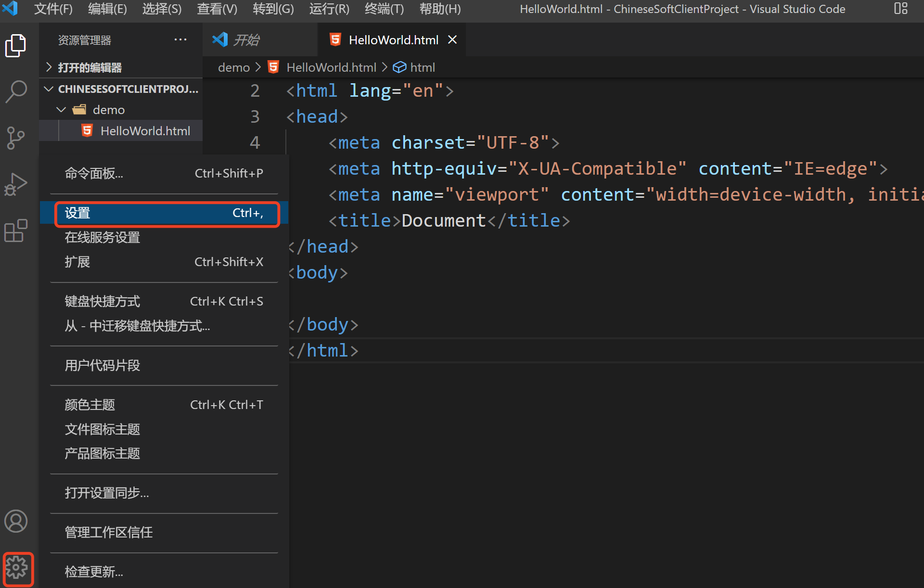Open the 编辑(E) menu
924x588 pixels.
click(108, 9)
